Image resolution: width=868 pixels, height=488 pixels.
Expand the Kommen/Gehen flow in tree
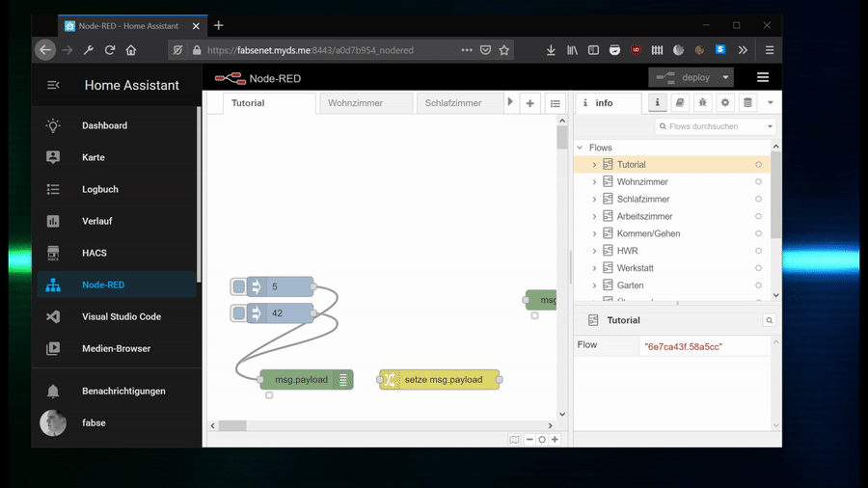coord(594,233)
